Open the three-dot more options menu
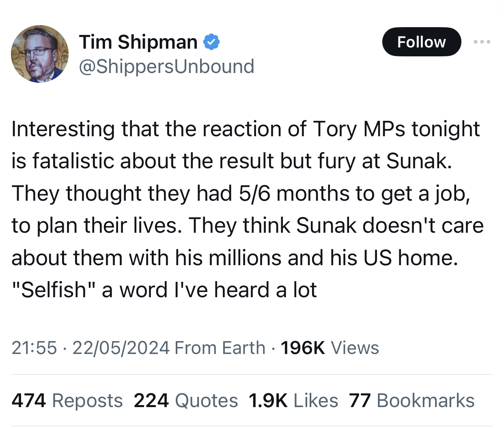 coord(482,42)
